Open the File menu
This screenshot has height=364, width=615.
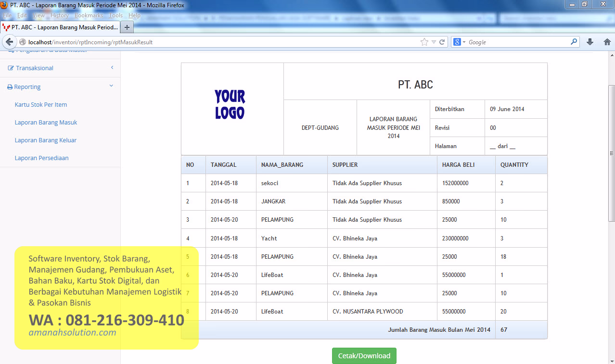click(x=7, y=15)
